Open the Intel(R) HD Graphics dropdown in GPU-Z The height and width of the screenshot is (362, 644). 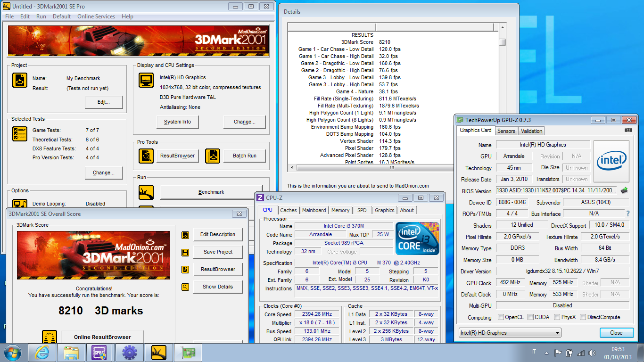click(510, 333)
